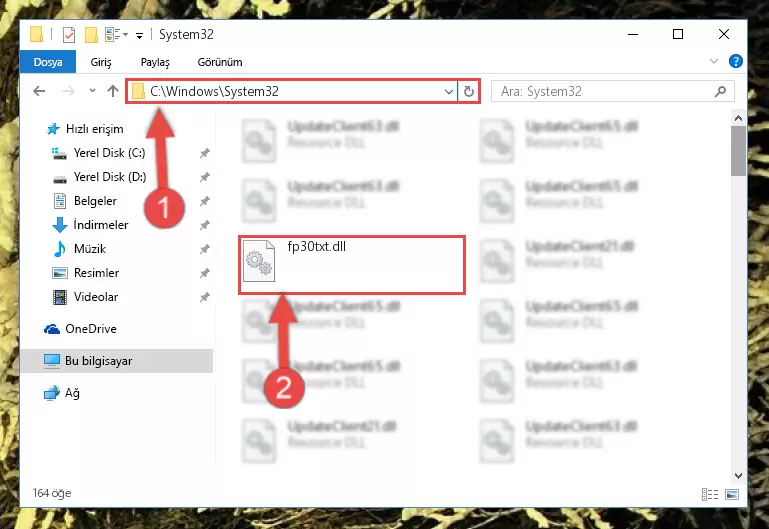
Task: Click the vertical scrollbar thumb
Action: click(x=738, y=151)
